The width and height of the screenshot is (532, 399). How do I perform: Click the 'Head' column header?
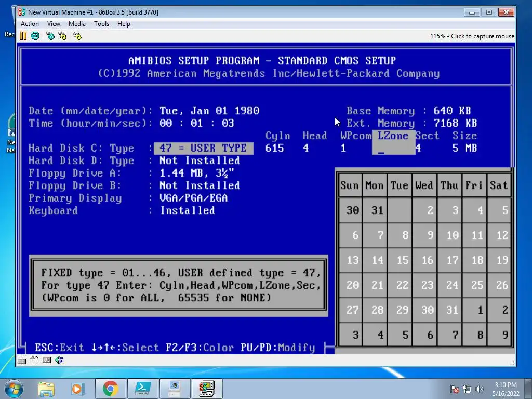[315, 136]
